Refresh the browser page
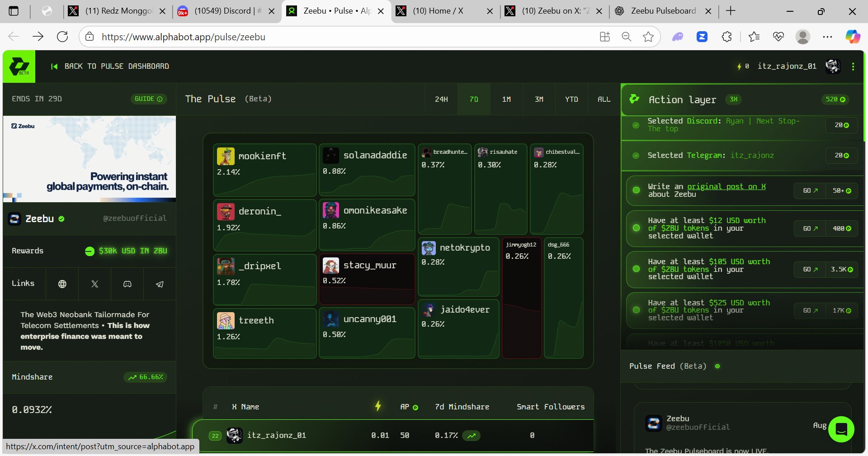Image resolution: width=868 pixels, height=456 pixels. 62,37
